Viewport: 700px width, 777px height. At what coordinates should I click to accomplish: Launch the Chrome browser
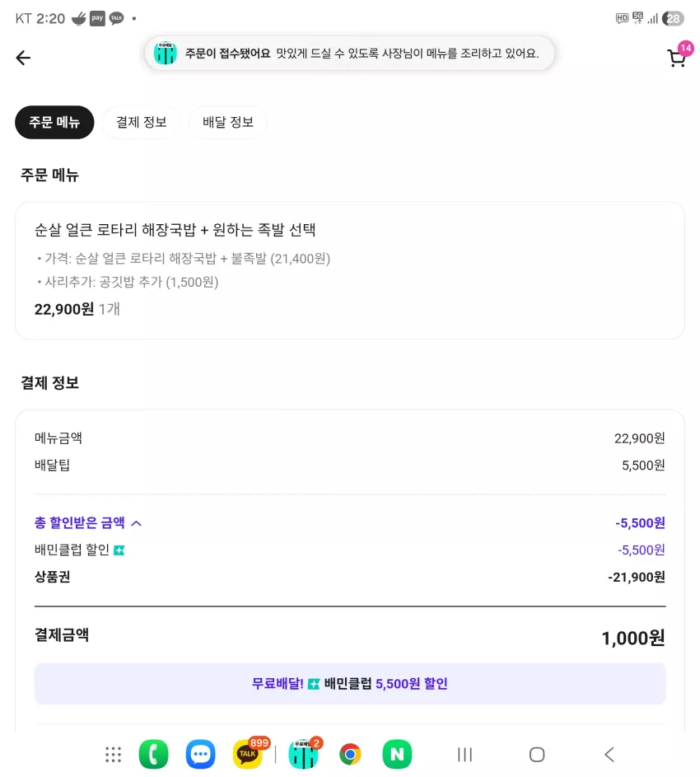point(350,754)
